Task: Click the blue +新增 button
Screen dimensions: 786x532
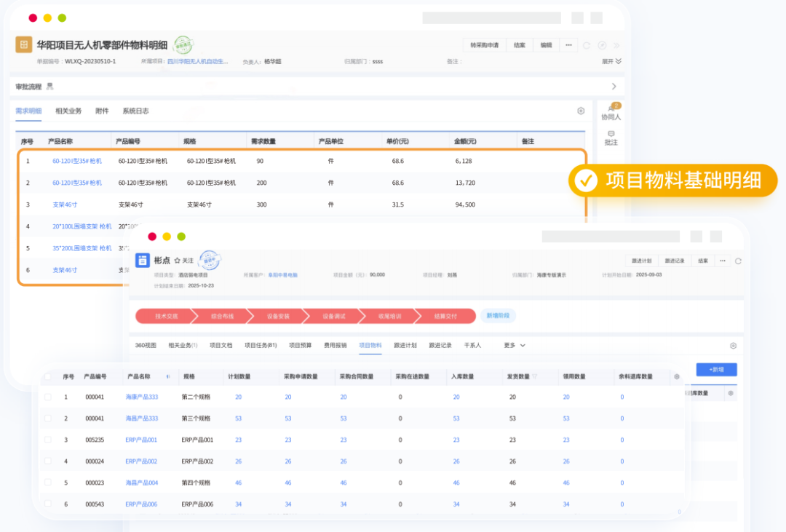Action: click(716, 370)
